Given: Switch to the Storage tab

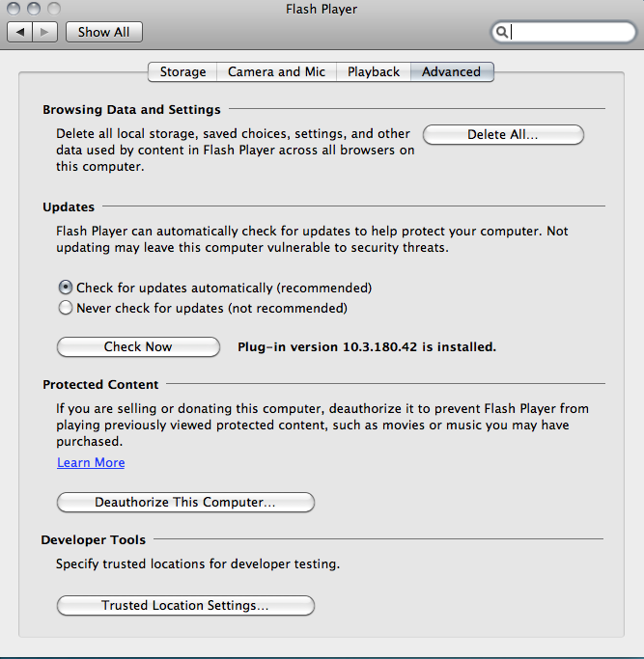Looking at the screenshot, I should (x=182, y=71).
